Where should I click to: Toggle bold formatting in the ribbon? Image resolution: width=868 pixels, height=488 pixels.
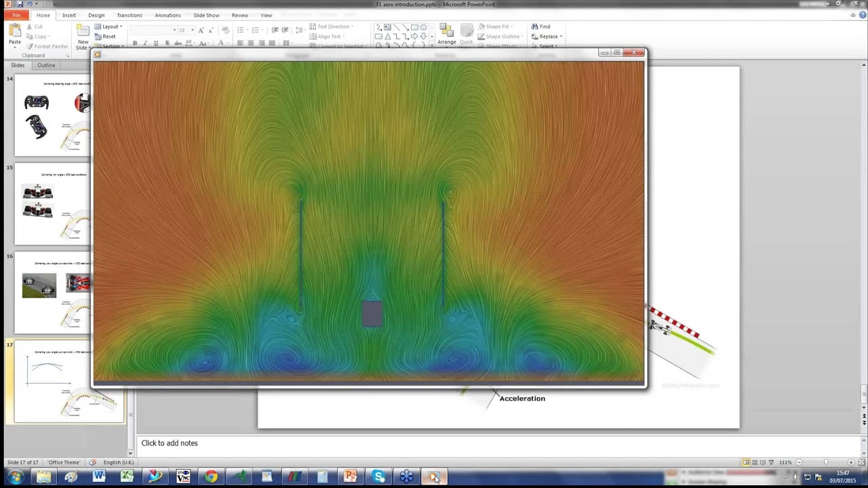(134, 43)
